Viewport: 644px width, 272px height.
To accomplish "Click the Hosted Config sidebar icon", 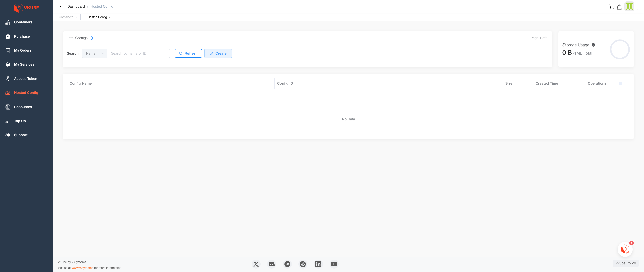I will coord(8,93).
